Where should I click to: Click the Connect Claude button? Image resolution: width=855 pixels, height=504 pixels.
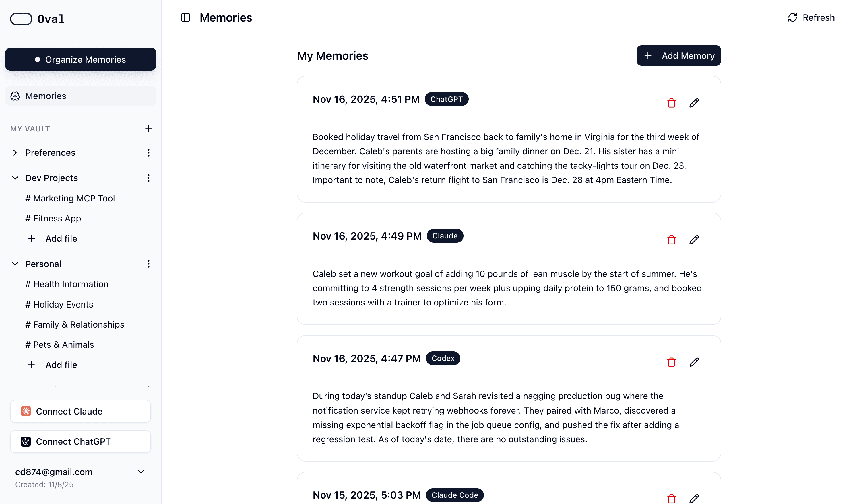click(80, 411)
